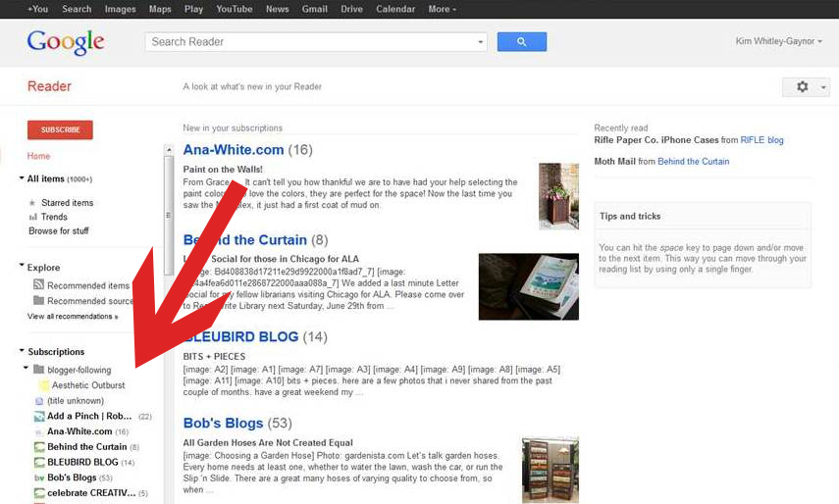Open the Ana-White.com heading link
The width and height of the screenshot is (839, 504).
click(x=234, y=150)
